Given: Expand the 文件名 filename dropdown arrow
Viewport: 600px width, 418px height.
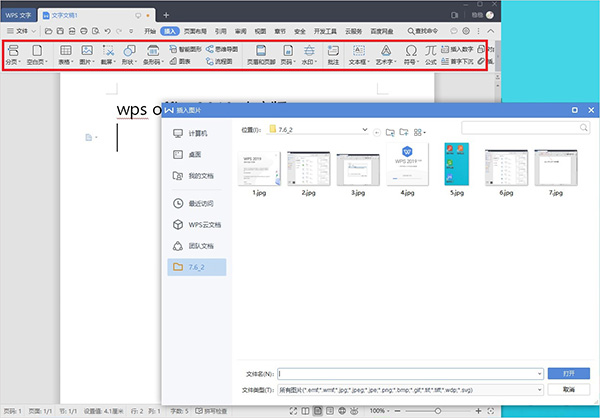Looking at the screenshot, I should [540, 374].
